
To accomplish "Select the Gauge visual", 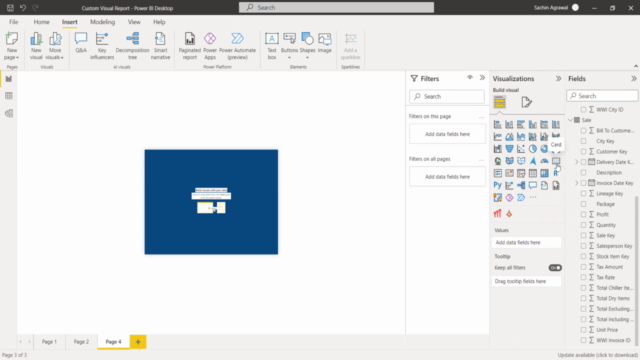I will (x=544, y=161).
